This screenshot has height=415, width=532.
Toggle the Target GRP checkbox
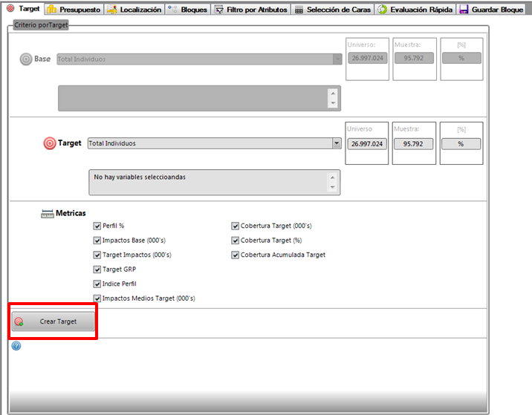coord(97,269)
